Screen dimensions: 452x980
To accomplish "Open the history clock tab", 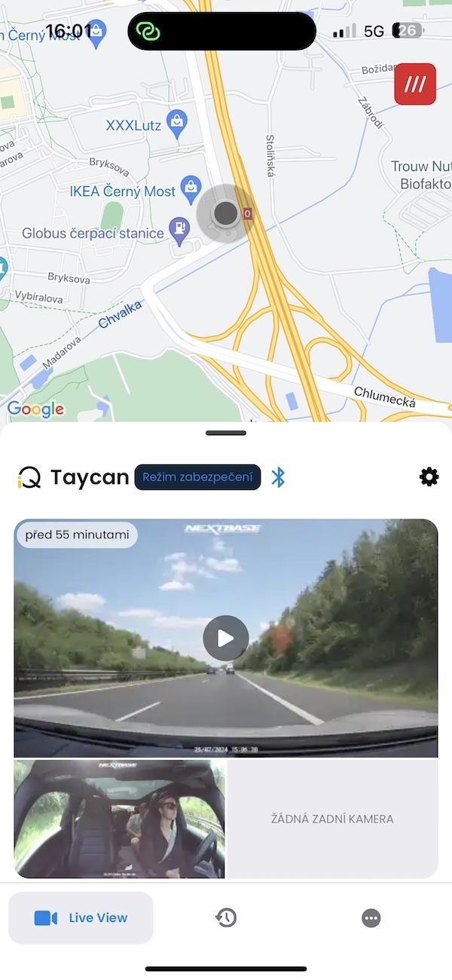I will pos(226,917).
